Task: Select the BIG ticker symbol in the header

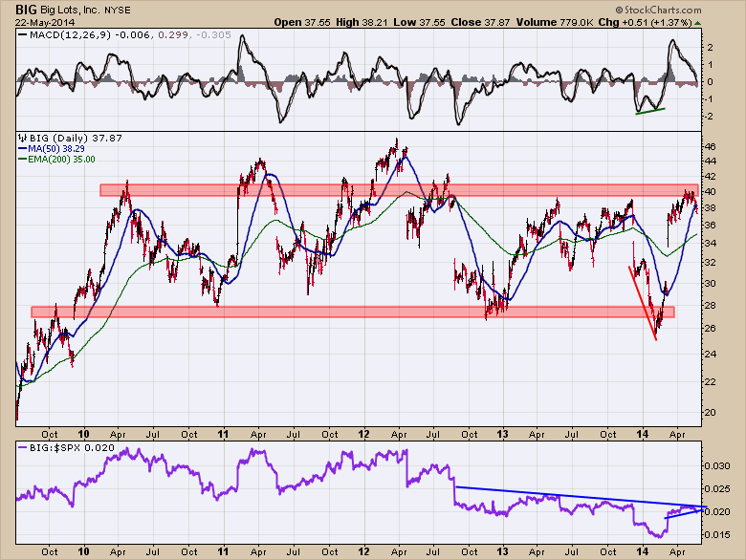Action: [x=26, y=10]
